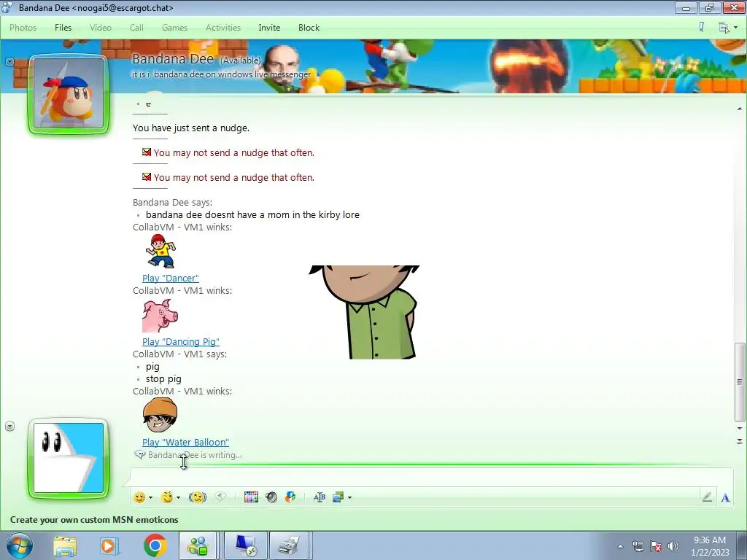Click the MSN butterfly packs icon

tap(290, 497)
